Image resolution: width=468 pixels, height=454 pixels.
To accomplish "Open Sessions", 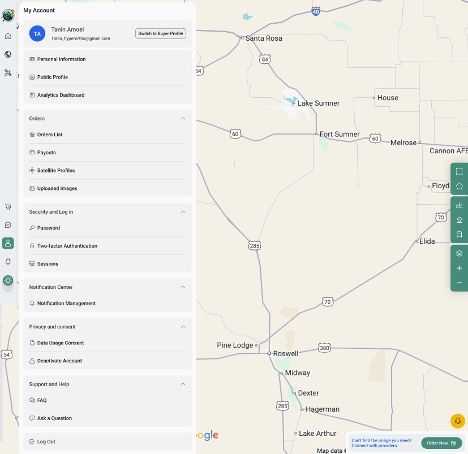I will pos(107,264).
